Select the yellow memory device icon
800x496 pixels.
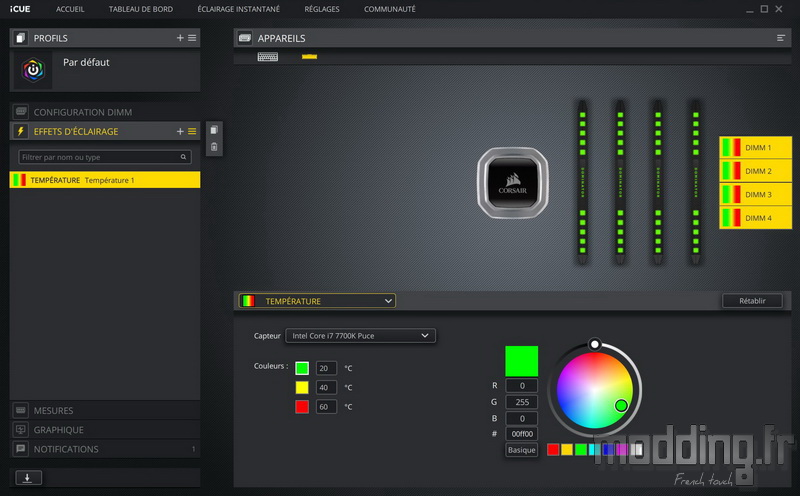click(309, 57)
